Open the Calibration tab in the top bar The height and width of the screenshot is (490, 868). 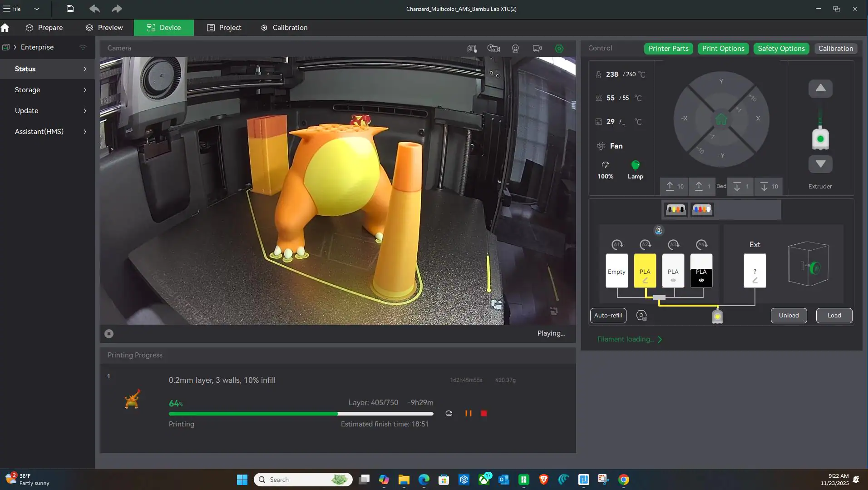click(284, 28)
